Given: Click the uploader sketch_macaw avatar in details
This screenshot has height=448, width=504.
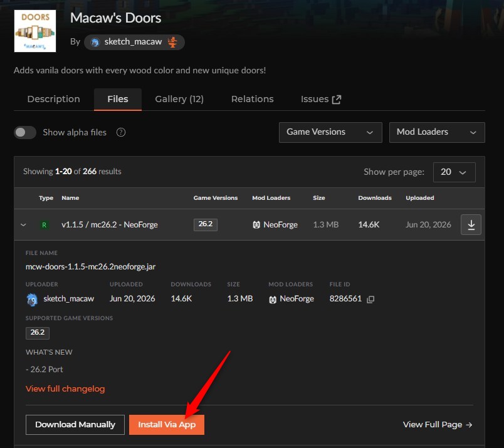Looking at the screenshot, I should (32, 300).
